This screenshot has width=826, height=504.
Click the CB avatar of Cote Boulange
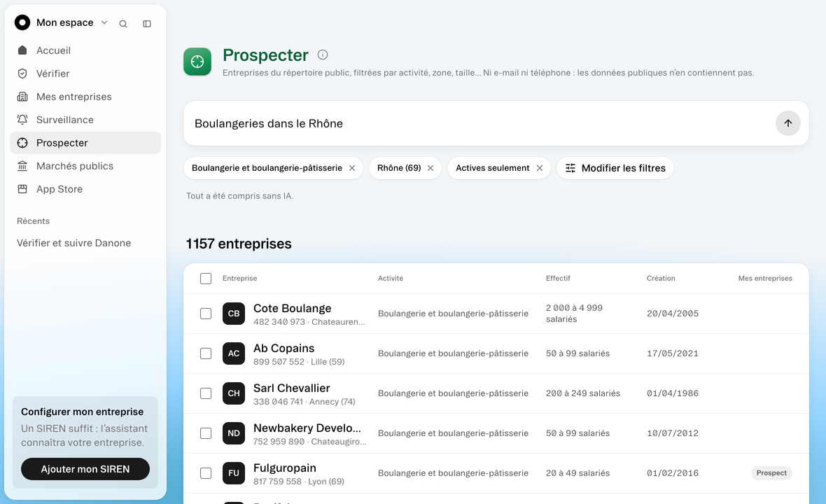pos(234,314)
